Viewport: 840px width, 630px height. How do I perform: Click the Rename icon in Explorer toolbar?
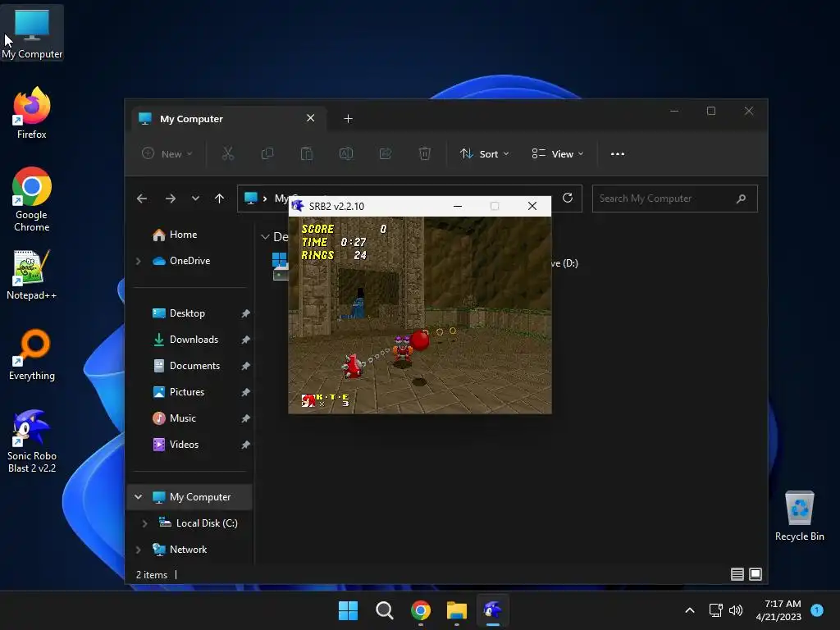tap(346, 153)
